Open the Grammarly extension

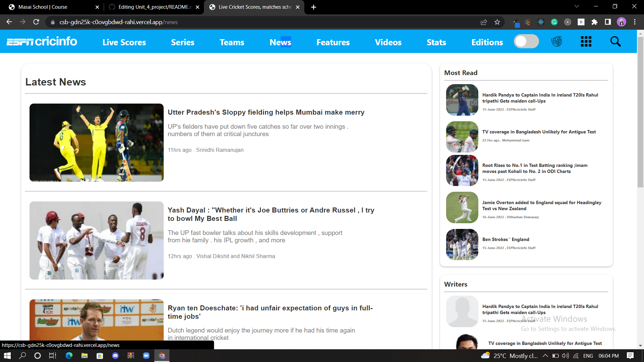pos(554,22)
